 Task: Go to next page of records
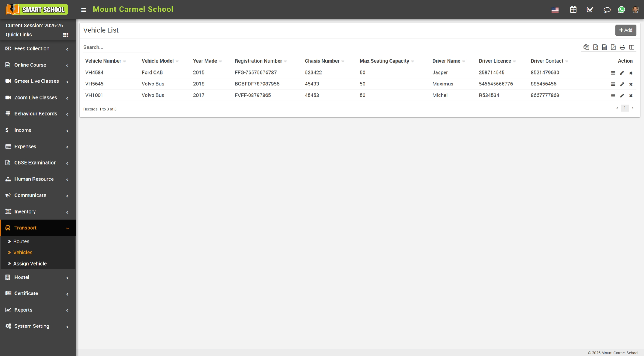click(x=633, y=108)
